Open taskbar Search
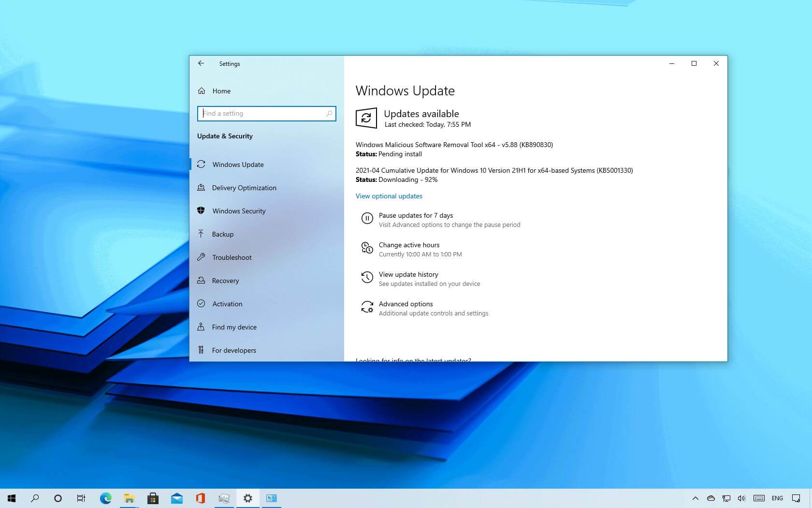 click(35, 498)
